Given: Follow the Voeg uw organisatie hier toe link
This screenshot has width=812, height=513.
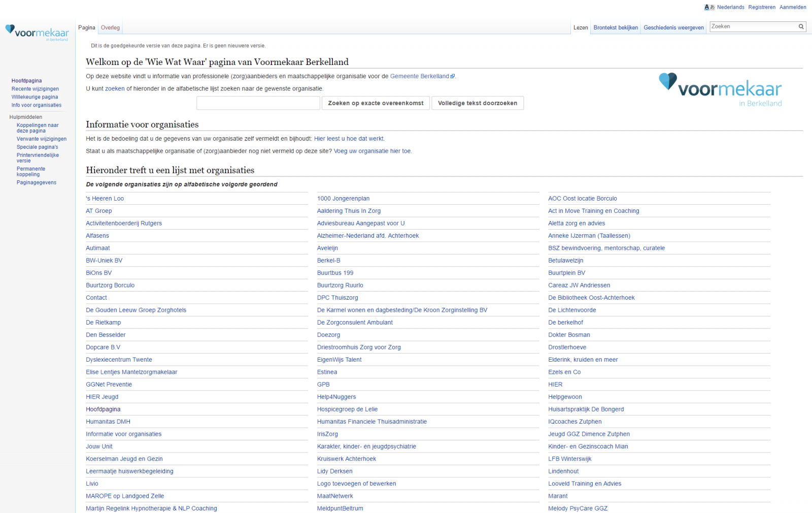Looking at the screenshot, I should tap(373, 151).
